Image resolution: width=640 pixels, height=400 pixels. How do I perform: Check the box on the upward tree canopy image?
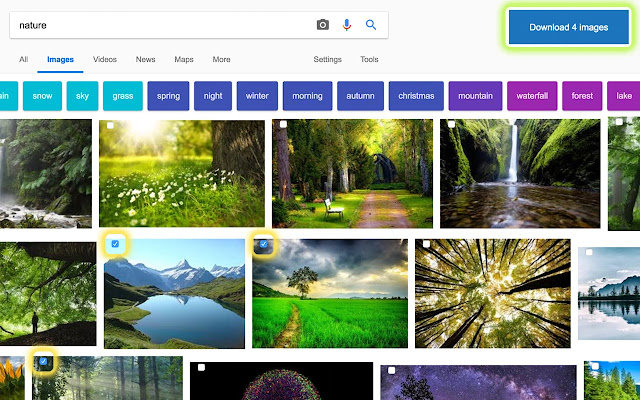(427, 244)
